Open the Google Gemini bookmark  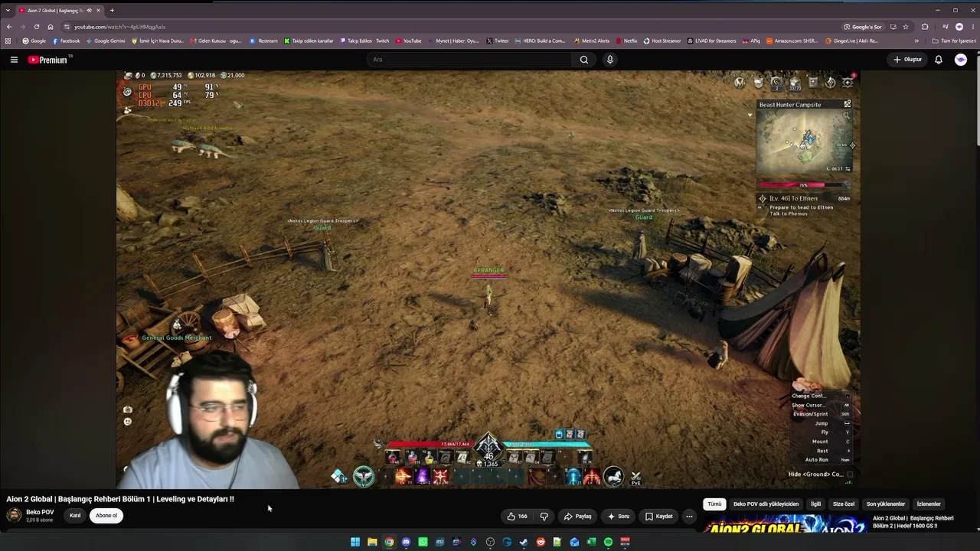(106, 41)
